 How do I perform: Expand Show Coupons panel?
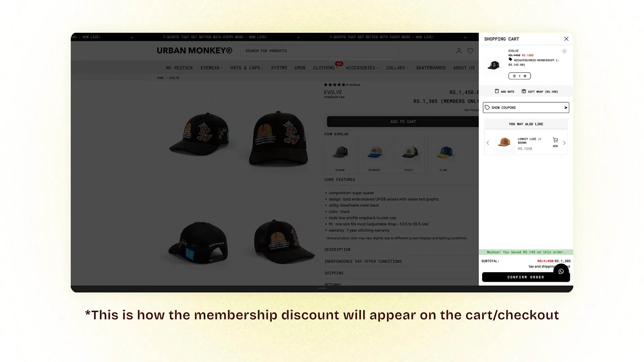point(526,107)
